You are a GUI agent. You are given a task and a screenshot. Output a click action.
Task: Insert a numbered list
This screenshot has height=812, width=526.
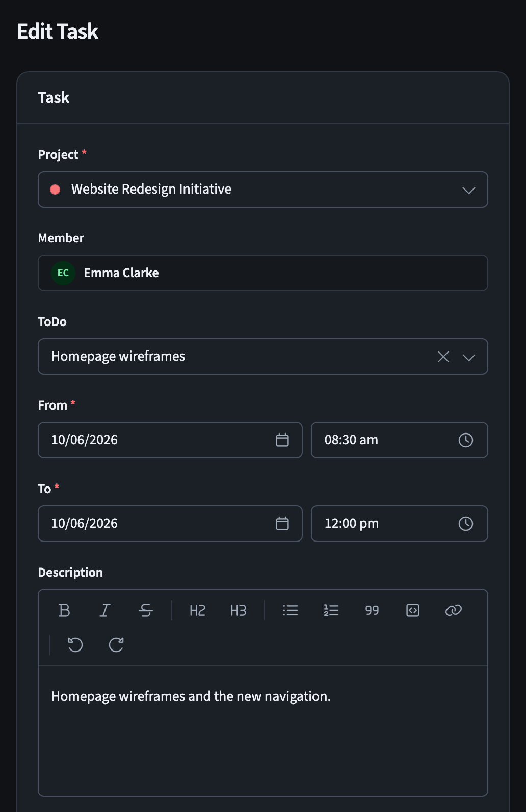tap(331, 610)
